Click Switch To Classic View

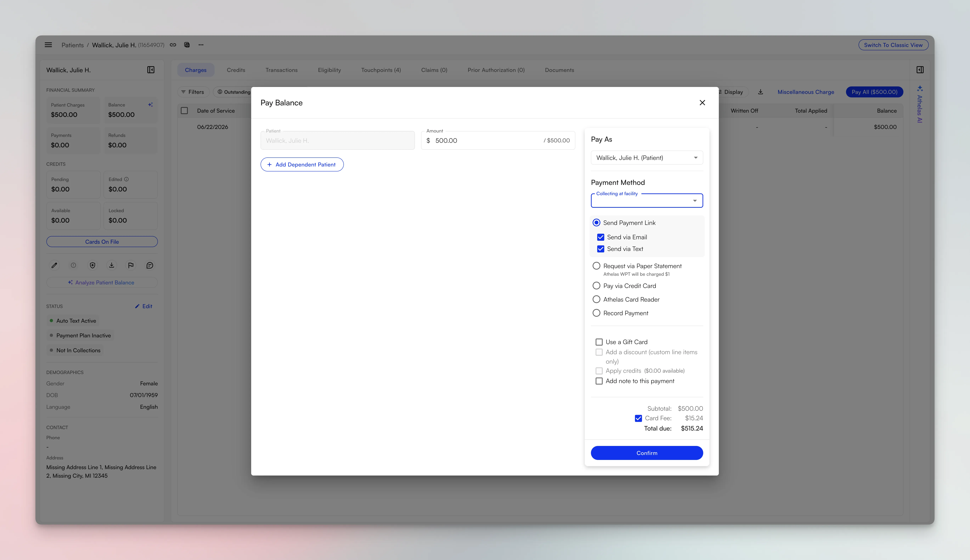(x=893, y=45)
